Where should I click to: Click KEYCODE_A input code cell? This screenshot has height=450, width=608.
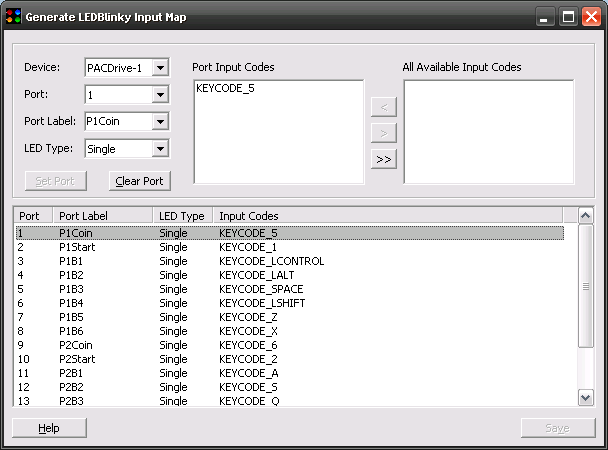(x=249, y=373)
